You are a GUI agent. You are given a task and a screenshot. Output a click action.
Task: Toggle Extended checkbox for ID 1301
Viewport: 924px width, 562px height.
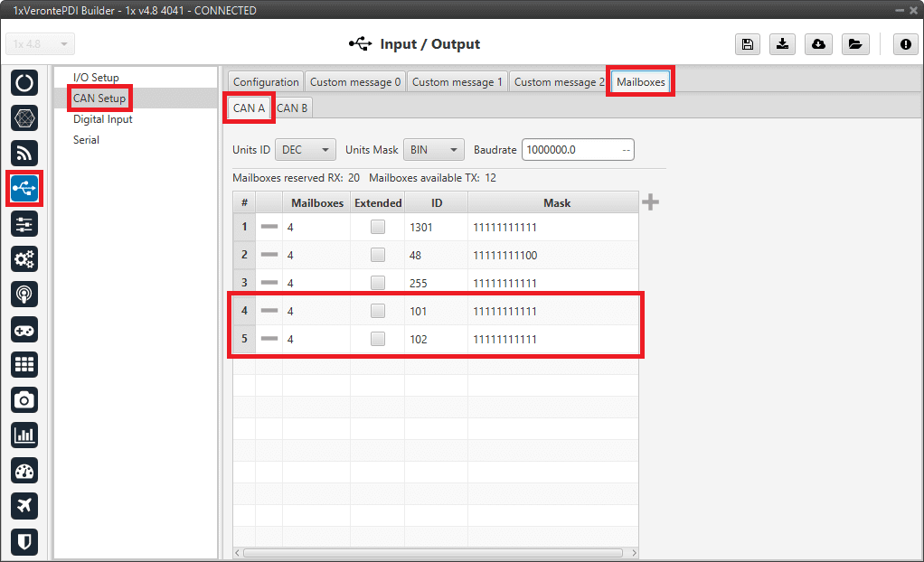click(x=378, y=228)
